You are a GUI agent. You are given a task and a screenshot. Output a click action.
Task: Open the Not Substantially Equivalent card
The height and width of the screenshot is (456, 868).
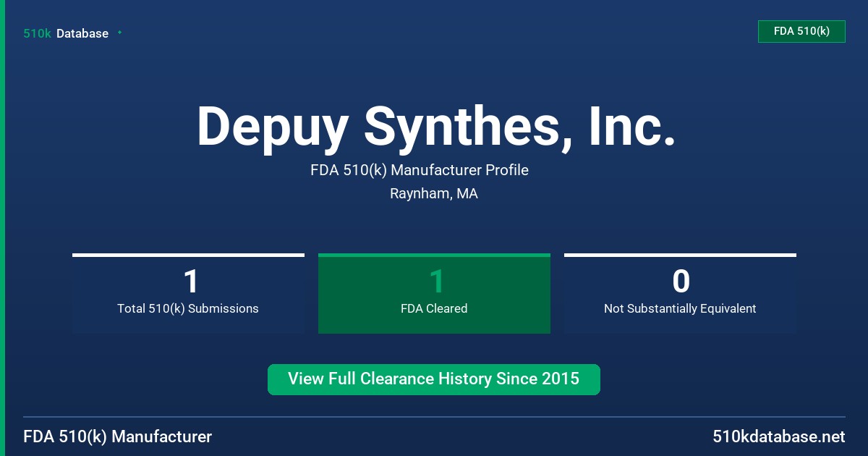pos(680,294)
